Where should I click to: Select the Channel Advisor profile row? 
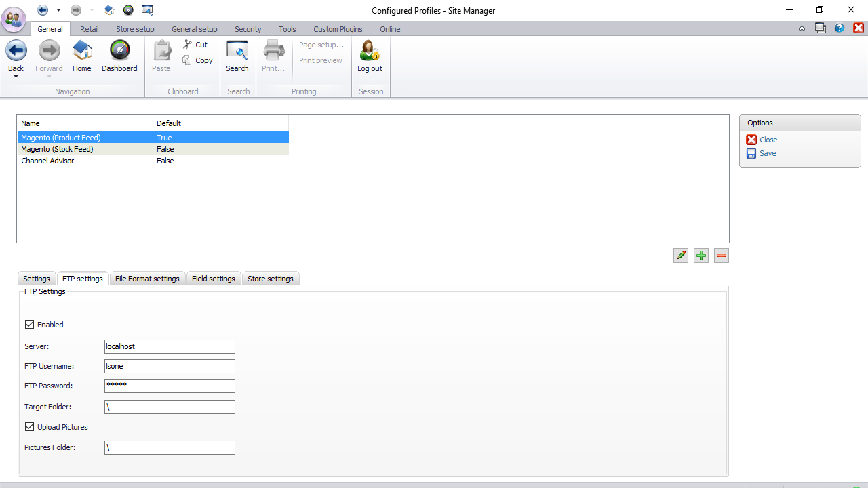click(47, 161)
